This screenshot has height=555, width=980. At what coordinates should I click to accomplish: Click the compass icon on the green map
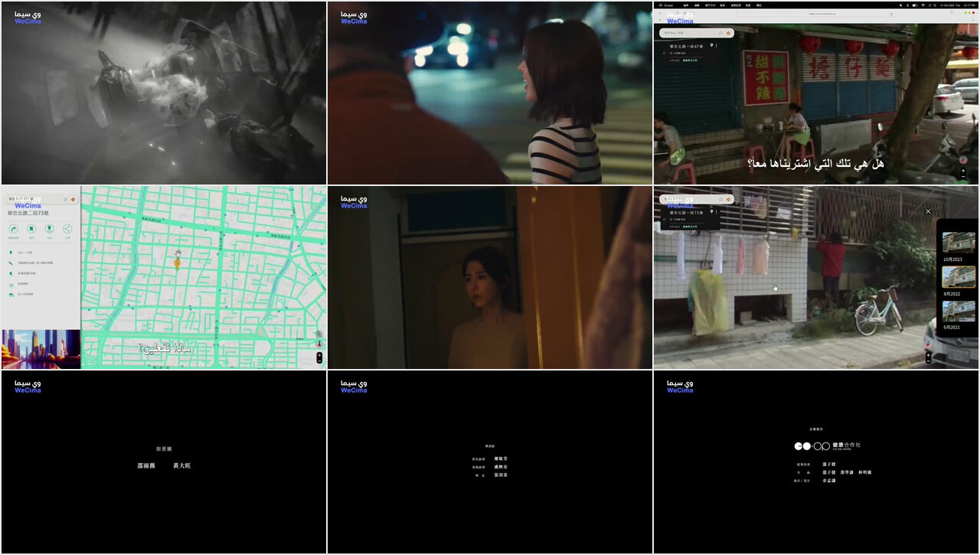pyautogui.click(x=319, y=344)
